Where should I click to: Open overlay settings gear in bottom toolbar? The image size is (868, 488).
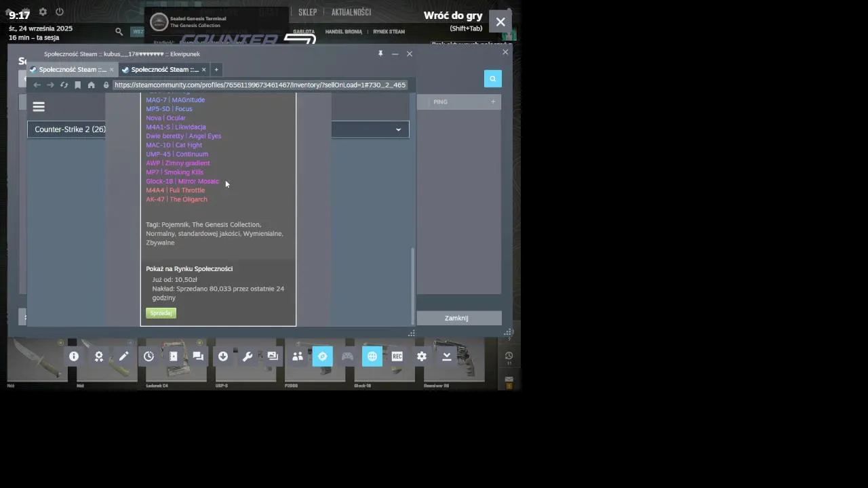(422, 357)
